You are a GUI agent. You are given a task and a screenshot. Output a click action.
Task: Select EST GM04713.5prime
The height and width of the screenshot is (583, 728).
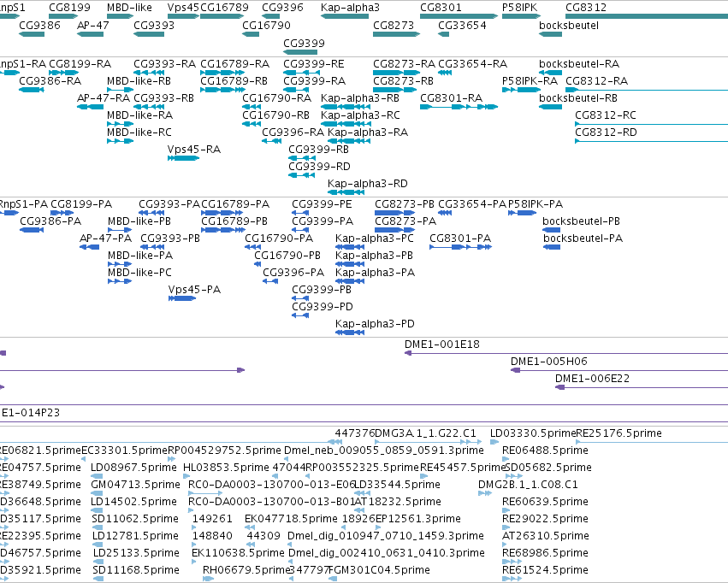point(135,485)
